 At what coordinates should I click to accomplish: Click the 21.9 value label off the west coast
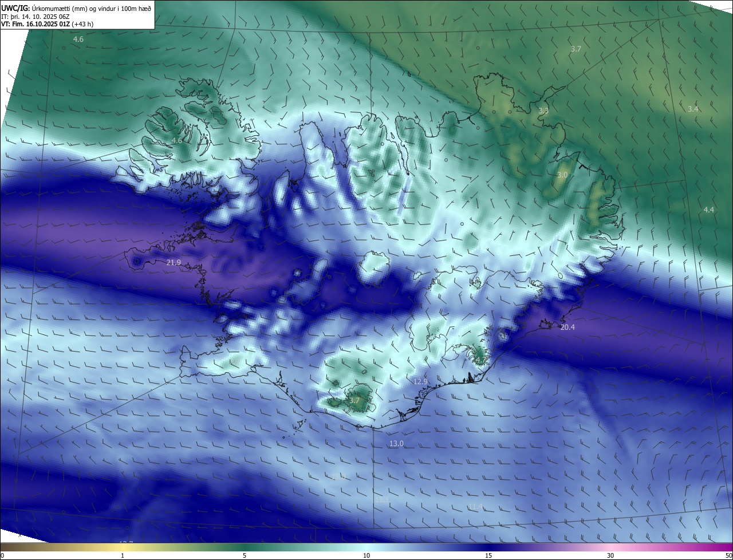(174, 262)
